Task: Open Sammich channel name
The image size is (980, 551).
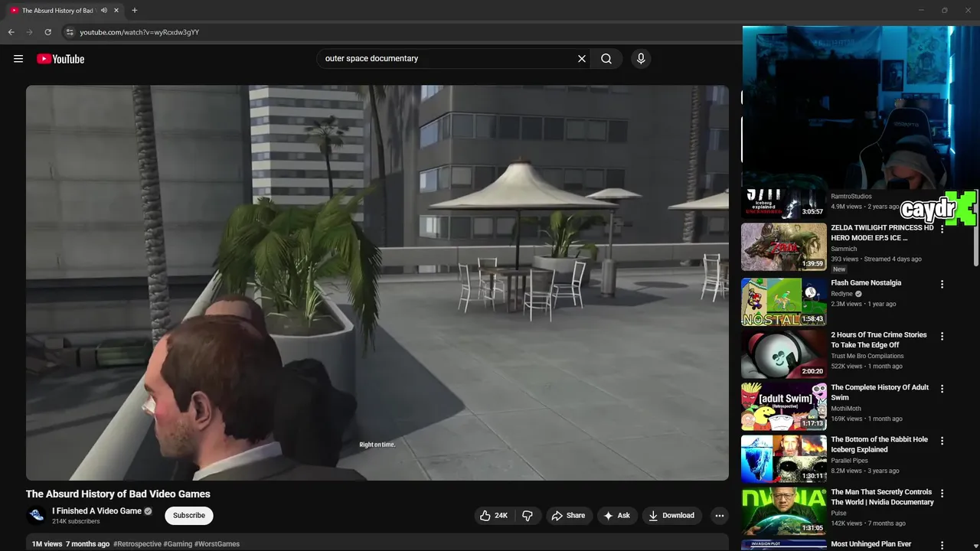Action: click(x=844, y=249)
